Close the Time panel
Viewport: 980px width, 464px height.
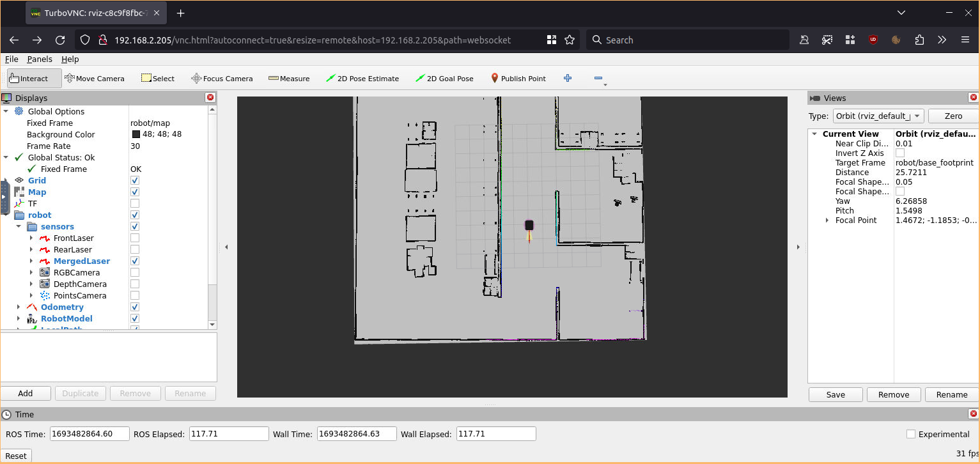974,414
